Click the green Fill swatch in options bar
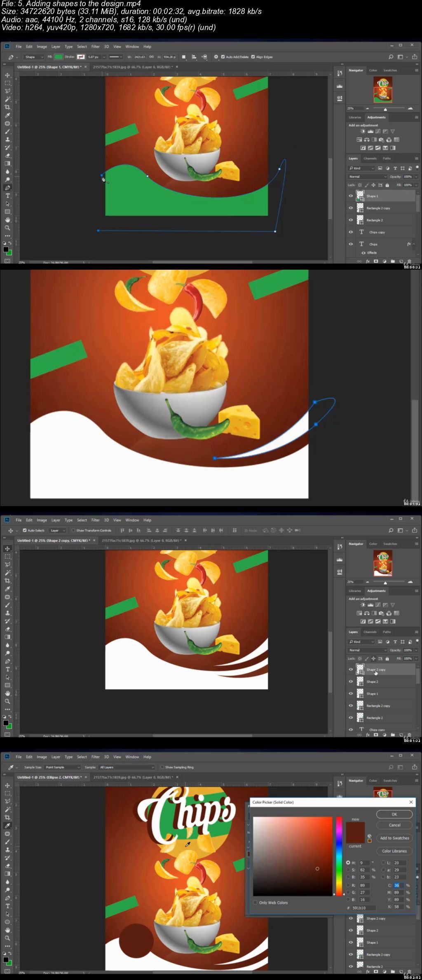 (59, 57)
